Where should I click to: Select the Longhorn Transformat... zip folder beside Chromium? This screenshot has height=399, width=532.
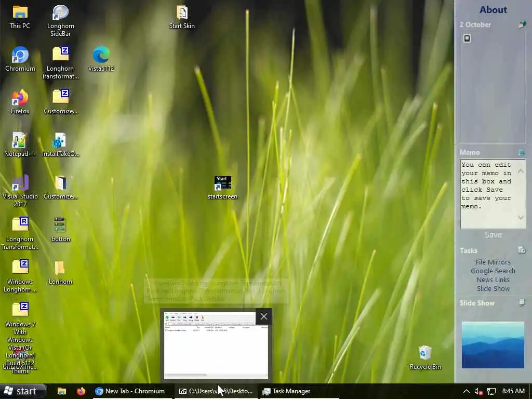pyautogui.click(x=60, y=63)
